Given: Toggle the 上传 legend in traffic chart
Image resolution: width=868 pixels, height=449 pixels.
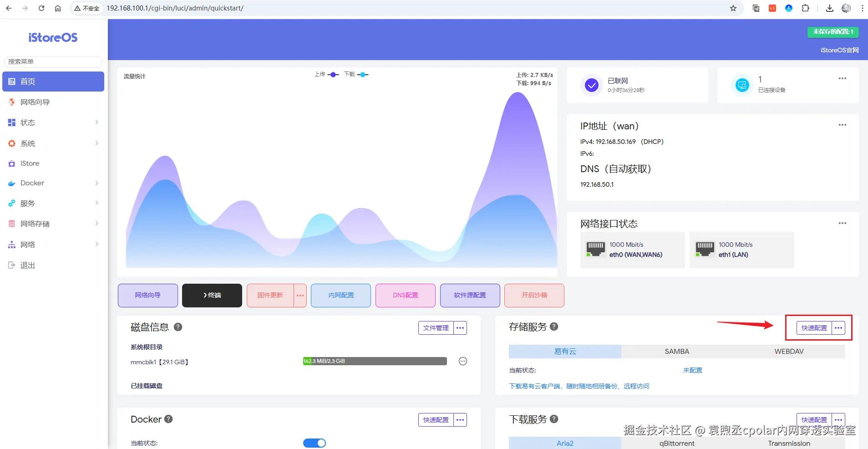Looking at the screenshot, I should click(326, 74).
